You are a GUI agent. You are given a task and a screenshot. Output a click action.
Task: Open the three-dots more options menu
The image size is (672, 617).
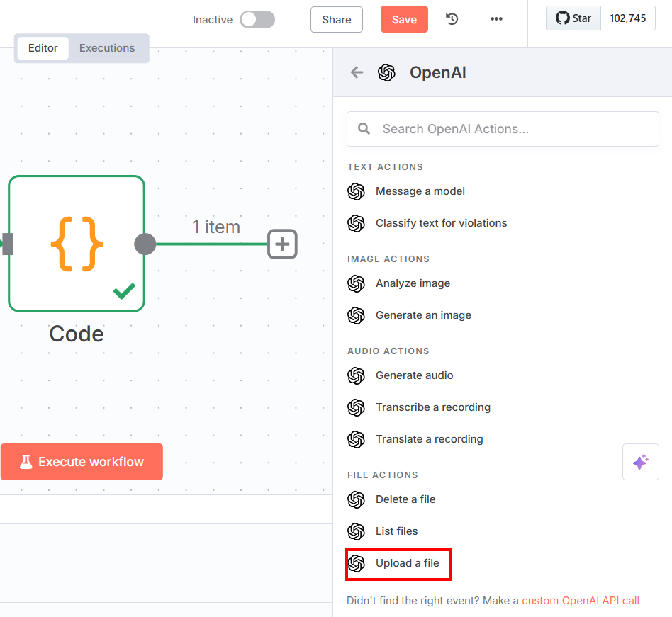pos(496,19)
